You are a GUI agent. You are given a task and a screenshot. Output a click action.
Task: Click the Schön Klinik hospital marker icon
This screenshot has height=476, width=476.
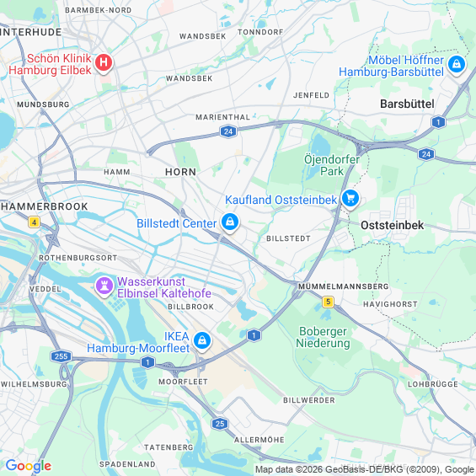click(x=104, y=63)
